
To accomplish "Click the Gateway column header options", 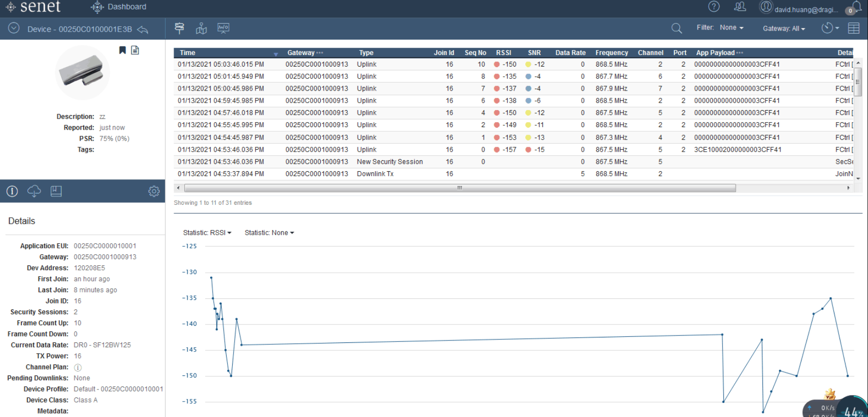I will click(x=320, y=53).
